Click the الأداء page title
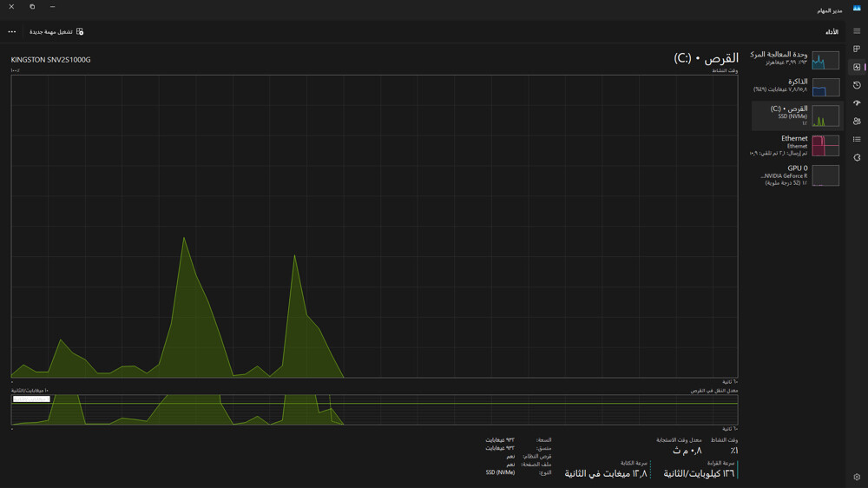 [832, 32]
